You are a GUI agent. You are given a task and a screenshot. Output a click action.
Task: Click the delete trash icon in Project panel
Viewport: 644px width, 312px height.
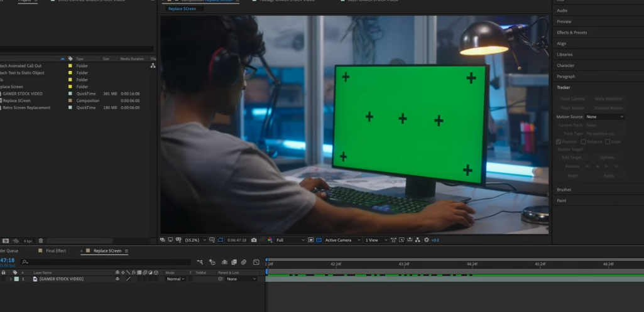point(41,240)
